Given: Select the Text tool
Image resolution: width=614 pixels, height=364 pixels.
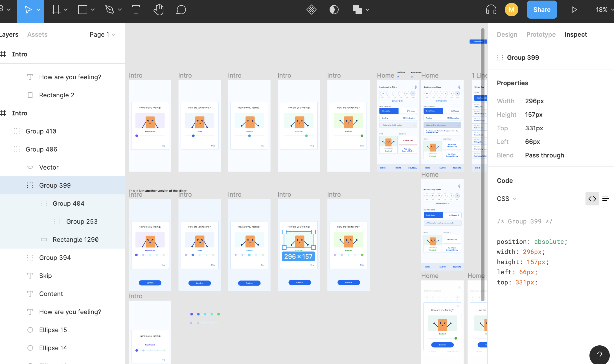Looking at the screenshot, I should pos(136,10).
